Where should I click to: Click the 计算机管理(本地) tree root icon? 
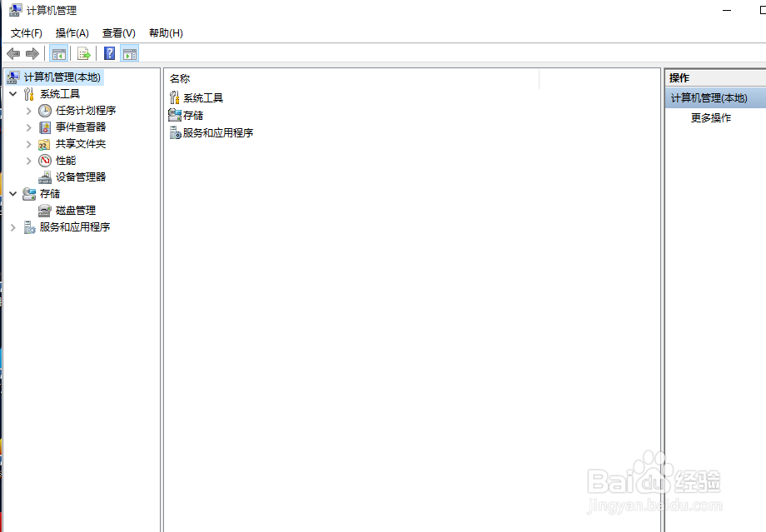point(13,77)
